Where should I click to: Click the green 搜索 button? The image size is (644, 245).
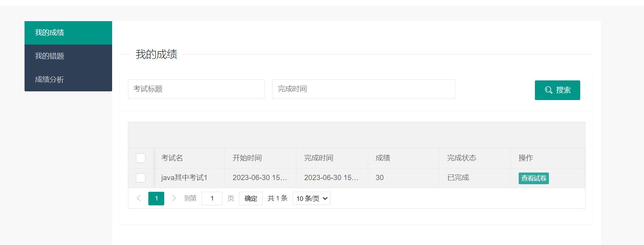(x=557, y=90)
